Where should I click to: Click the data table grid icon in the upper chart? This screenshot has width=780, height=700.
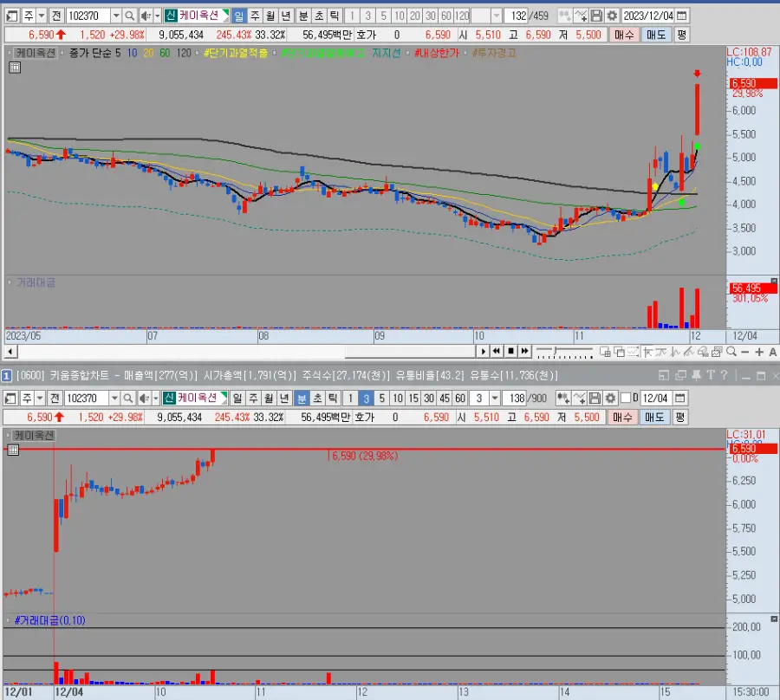15,68
